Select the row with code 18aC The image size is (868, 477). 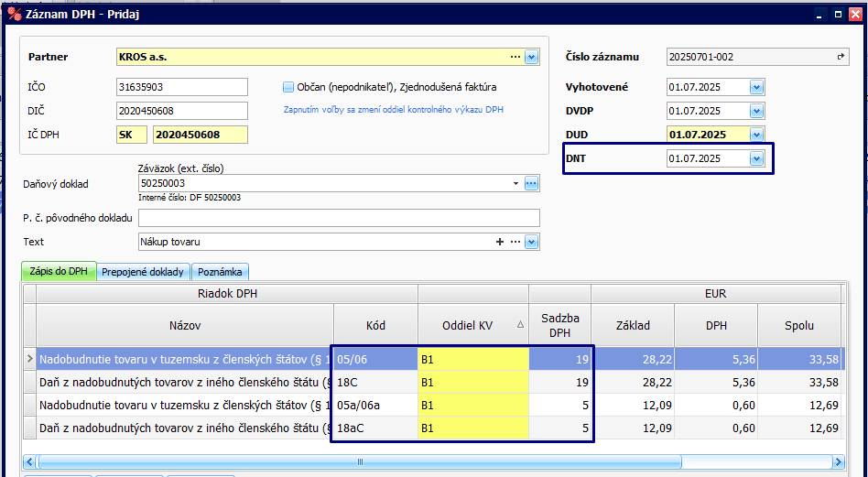(375, 428)
